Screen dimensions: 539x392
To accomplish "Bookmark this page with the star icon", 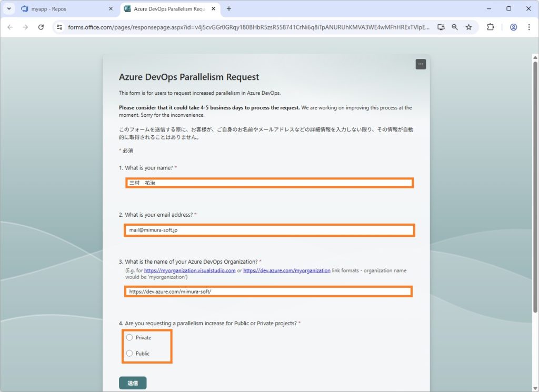I will [468, 27].
